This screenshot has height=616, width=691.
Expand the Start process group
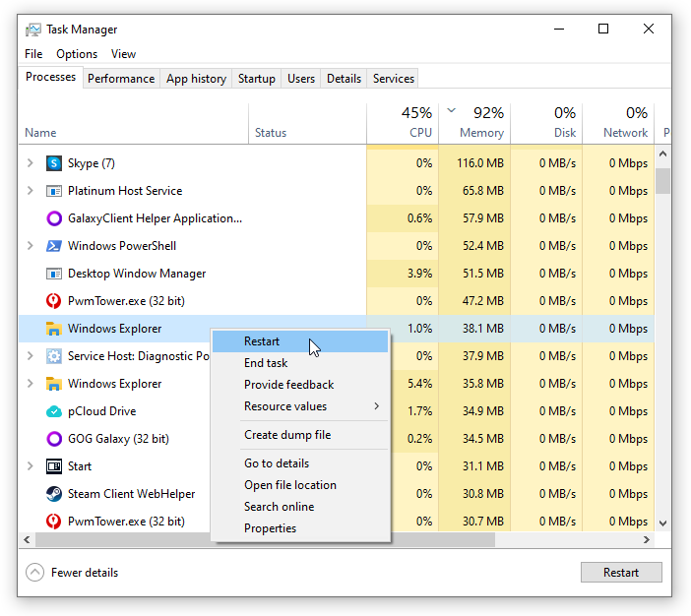[x=30, y=466]
